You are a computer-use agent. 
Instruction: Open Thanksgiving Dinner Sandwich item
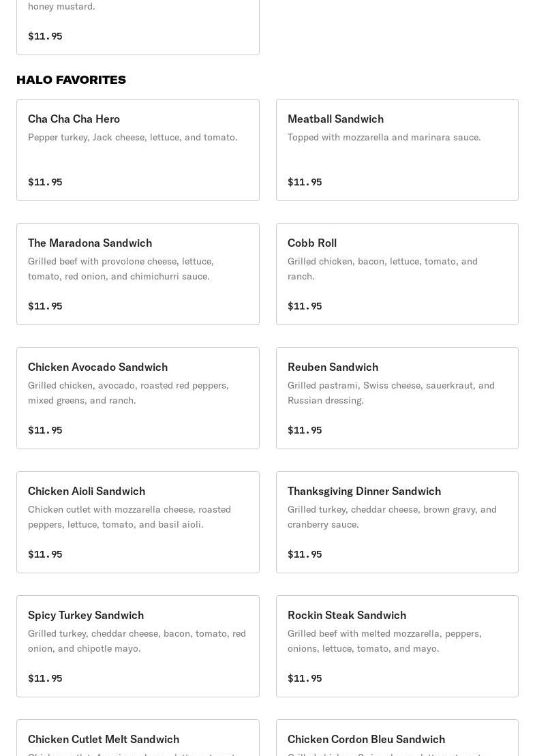(x=397, y=522)
